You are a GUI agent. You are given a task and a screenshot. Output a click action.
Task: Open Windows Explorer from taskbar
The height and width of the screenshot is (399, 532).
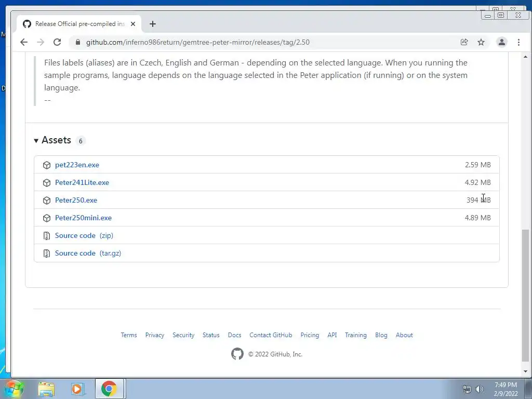[x=46, y=389]
